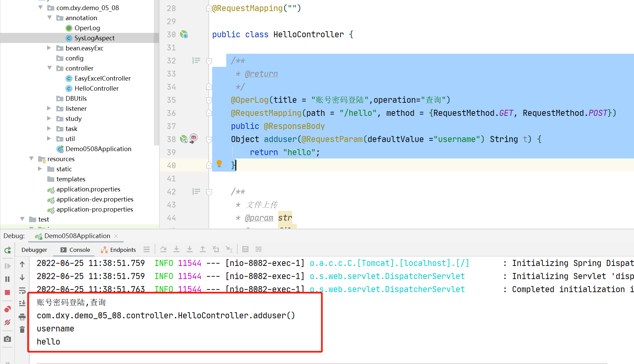Image resolution: width=634 pixels, height=364 pixels.
Task: Click the Step Over debug icon
Action: [163, 249]
